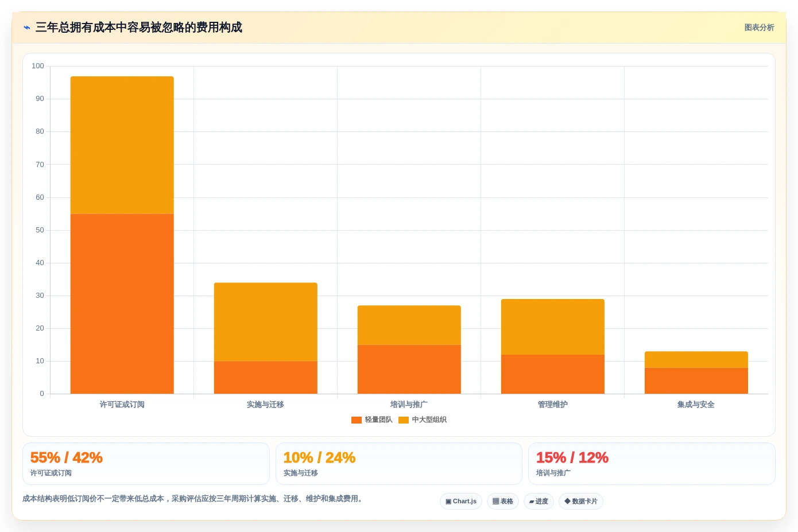Click the 许可证或订阅 mid-large org bar segment
This screenshot has height=532, width=798.
click(122, 145)
